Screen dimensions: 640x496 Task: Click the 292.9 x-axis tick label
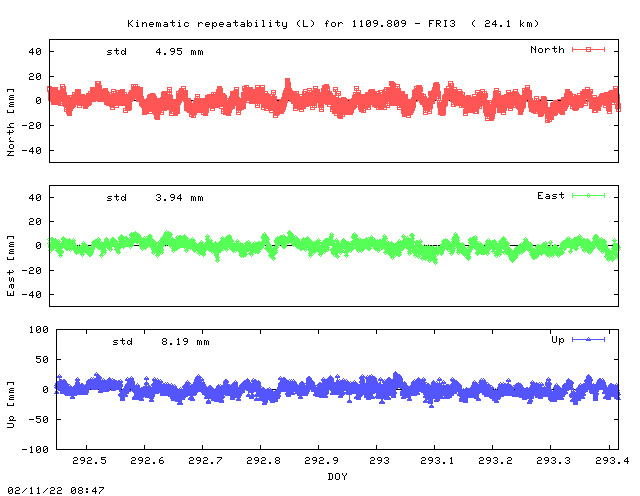tap(321, 460)
